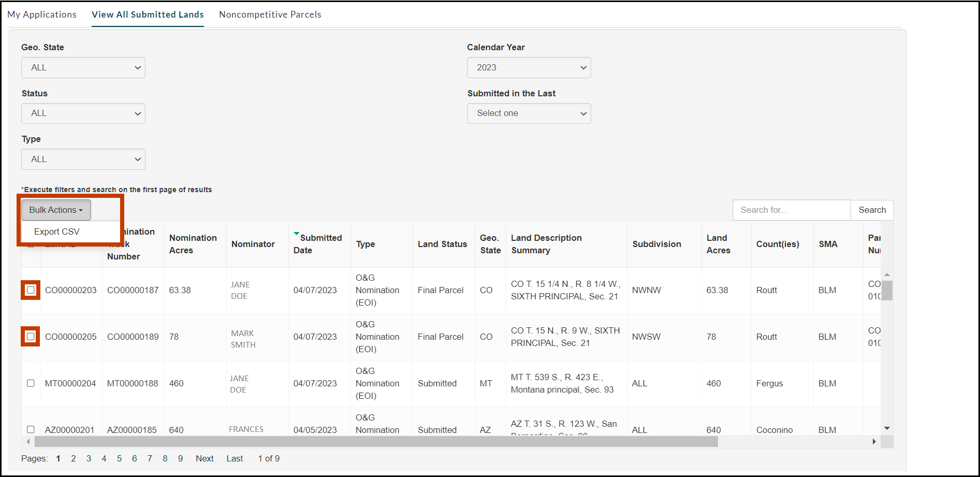This screenshot has height=477, width=980.
Task: Check the MT00000204 row checkbox
Action: 31,383
